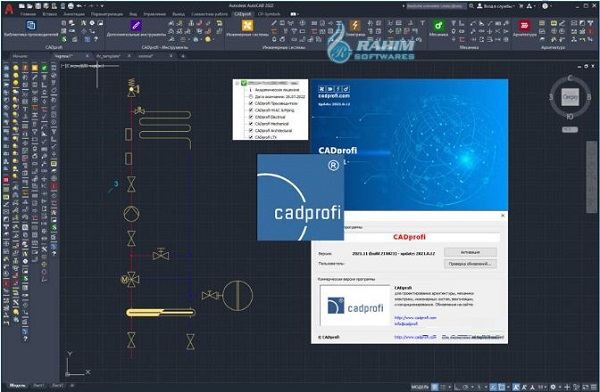Click the status bar customization icon at far right
600x392 pixels.
pyautogui.click(x=593, y=387)
